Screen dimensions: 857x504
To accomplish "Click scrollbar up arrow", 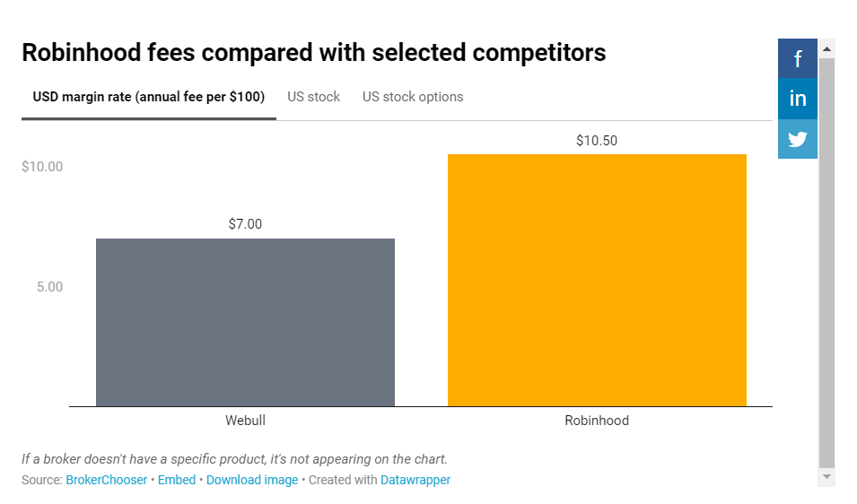I will click(x=826, y=48).
